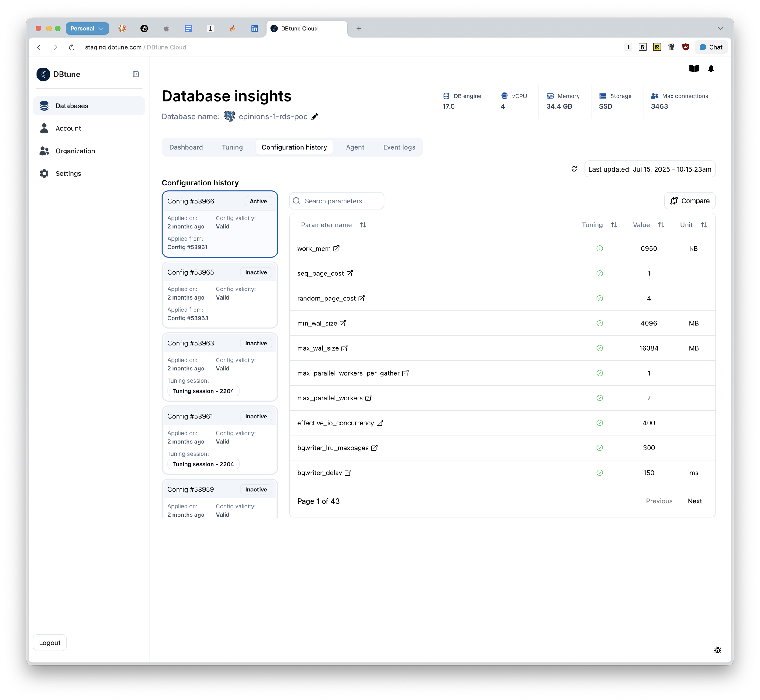This screenshot has width=760, height=700.
Task: Open the Personal profile dropdown
Action: coord(87,28)
